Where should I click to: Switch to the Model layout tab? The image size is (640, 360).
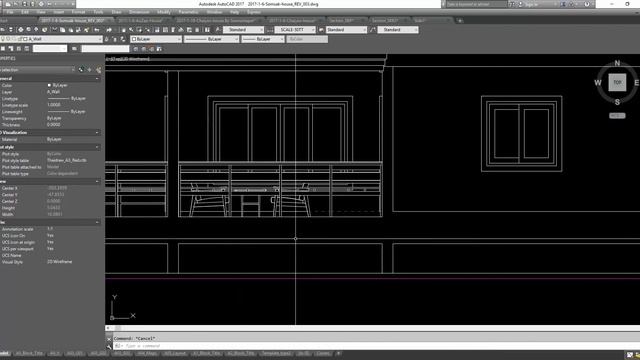click(4, 353)
